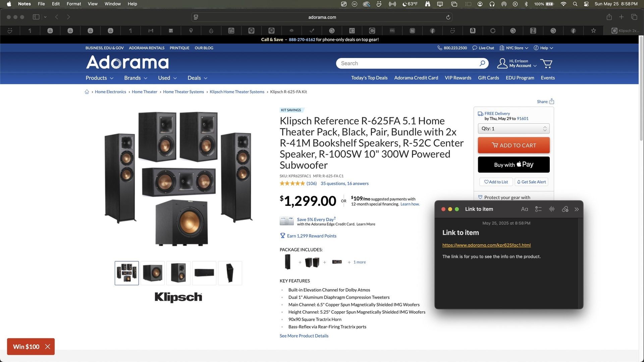Open the Qty: 1 quantity selector
Screen dimensions: 644x362
[x=514, y=129]
